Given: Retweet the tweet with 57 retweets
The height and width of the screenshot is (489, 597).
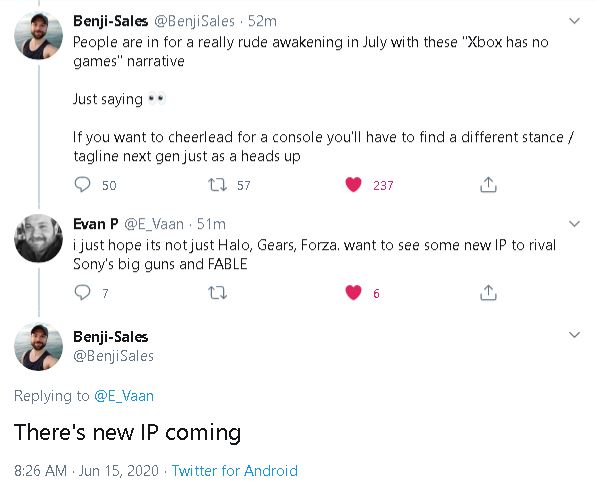Looking at the screenshot, I should coord(217,185).
